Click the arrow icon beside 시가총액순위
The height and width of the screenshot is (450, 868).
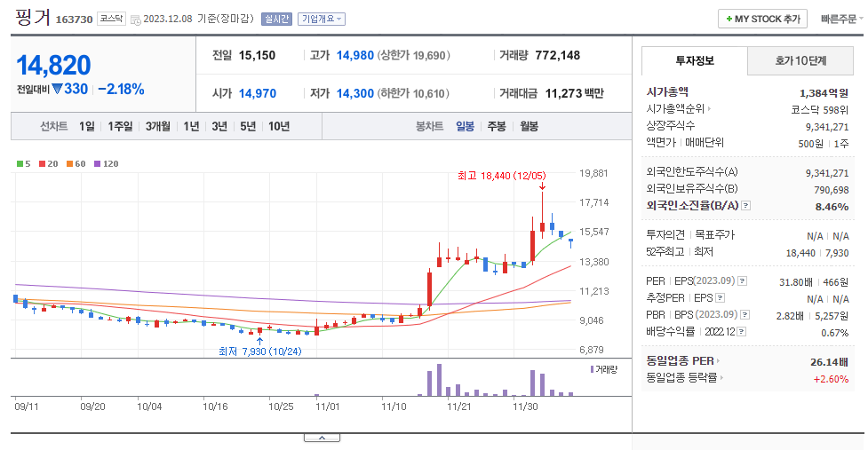(709, 109)
